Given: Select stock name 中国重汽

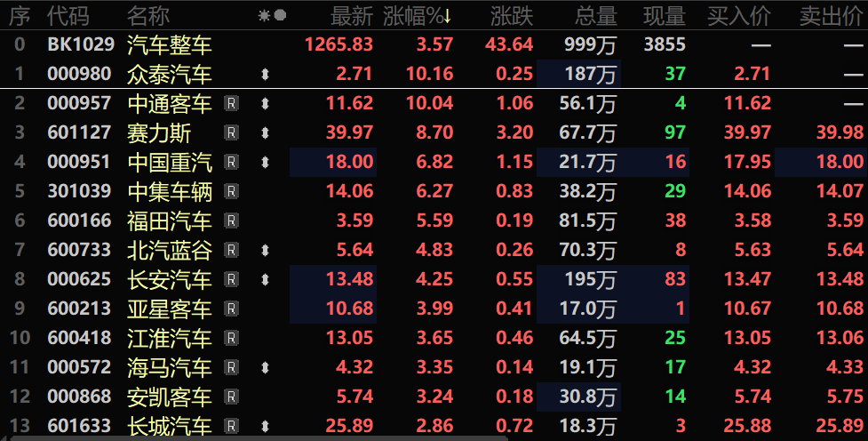Looking at the screenshot, I should coord(170,163).
